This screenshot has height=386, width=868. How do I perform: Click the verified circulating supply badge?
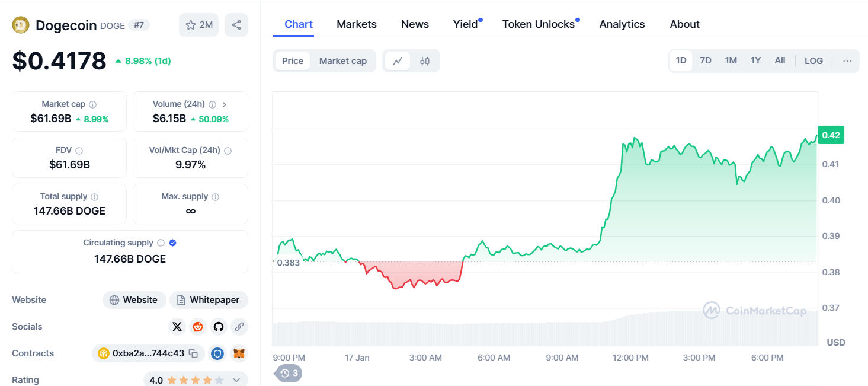tap(173, 243)
